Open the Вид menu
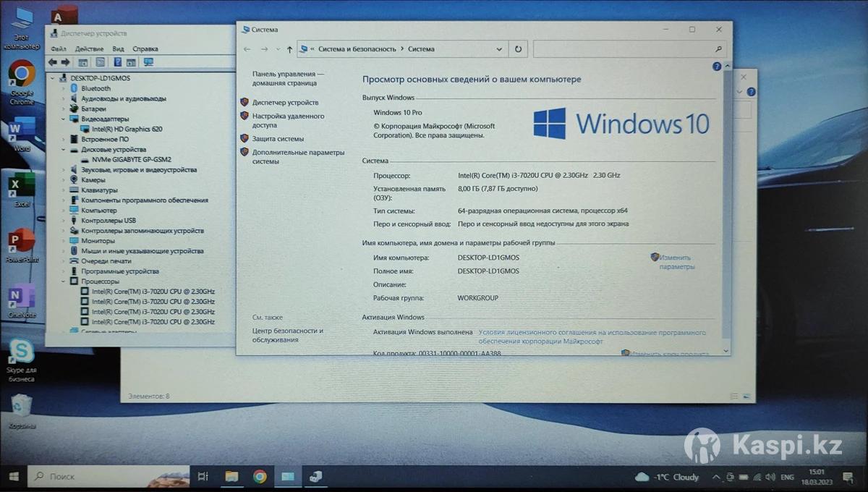This screenshot has width=868, height=492. click(119, 49)
